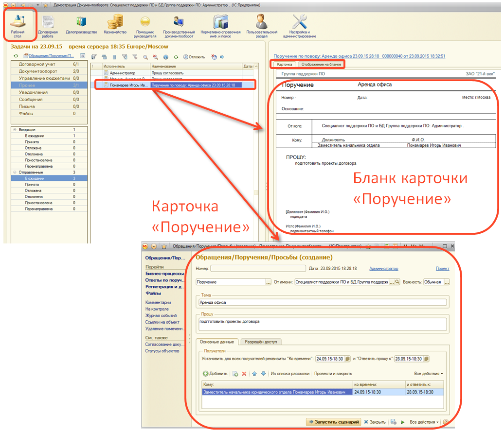This screenshot has height=432, width=504.
Task: Click the Администратор link in the form
Action: tap(383, 268)
